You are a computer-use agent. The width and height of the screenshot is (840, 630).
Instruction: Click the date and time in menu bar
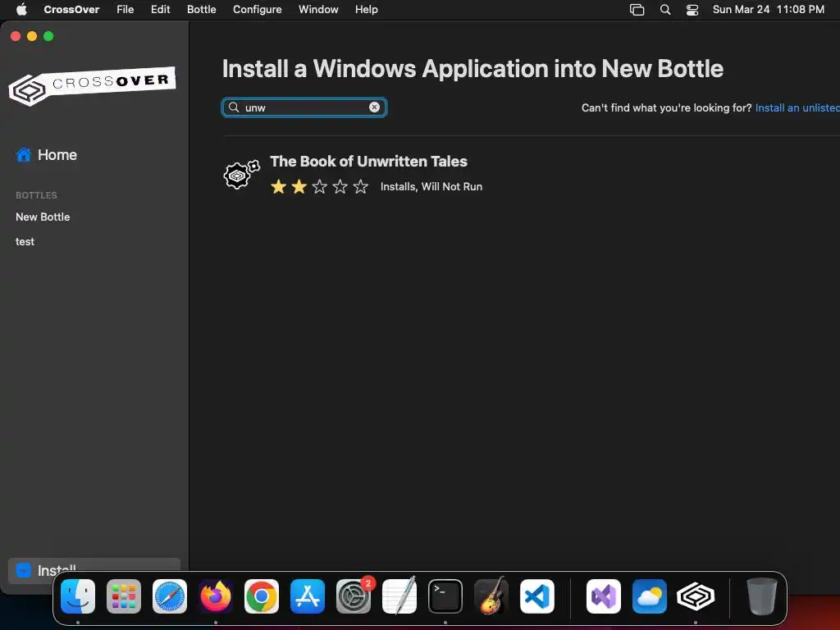[x=768, y=9]
